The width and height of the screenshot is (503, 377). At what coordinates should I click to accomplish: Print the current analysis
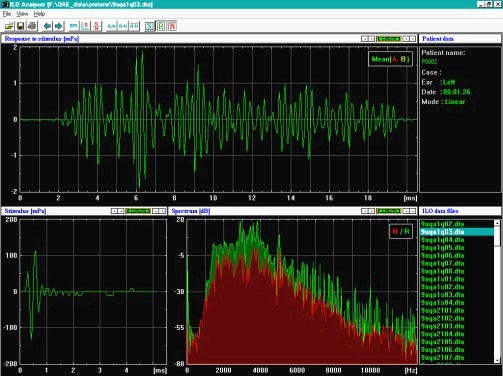click(32, 26)
